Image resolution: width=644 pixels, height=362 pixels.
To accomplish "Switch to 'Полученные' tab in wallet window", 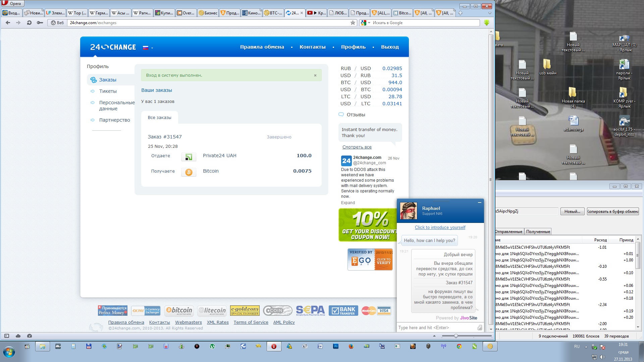I will pyautogui.click(x=538, y=232).
